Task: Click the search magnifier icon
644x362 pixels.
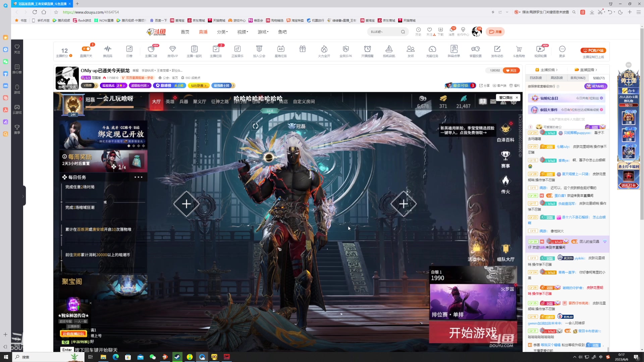Action: pyautogui.click(x=403, y=32)
